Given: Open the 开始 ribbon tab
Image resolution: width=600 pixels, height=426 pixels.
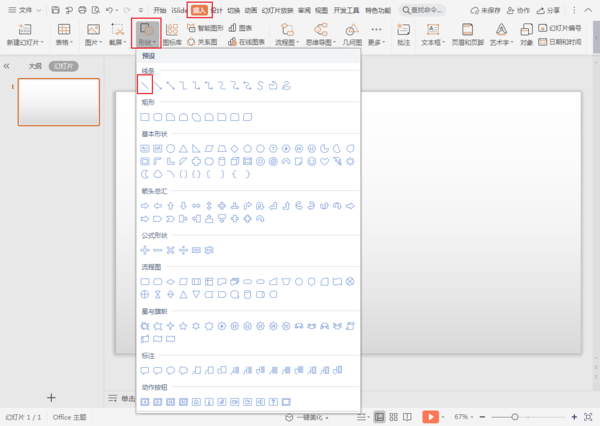Looking at the screenshot, I should 160,9.
